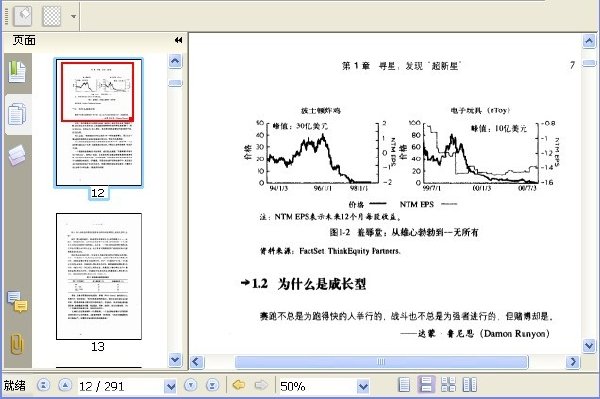
Task: Click the 就绪 status text
Action: (x=15, y=386)
